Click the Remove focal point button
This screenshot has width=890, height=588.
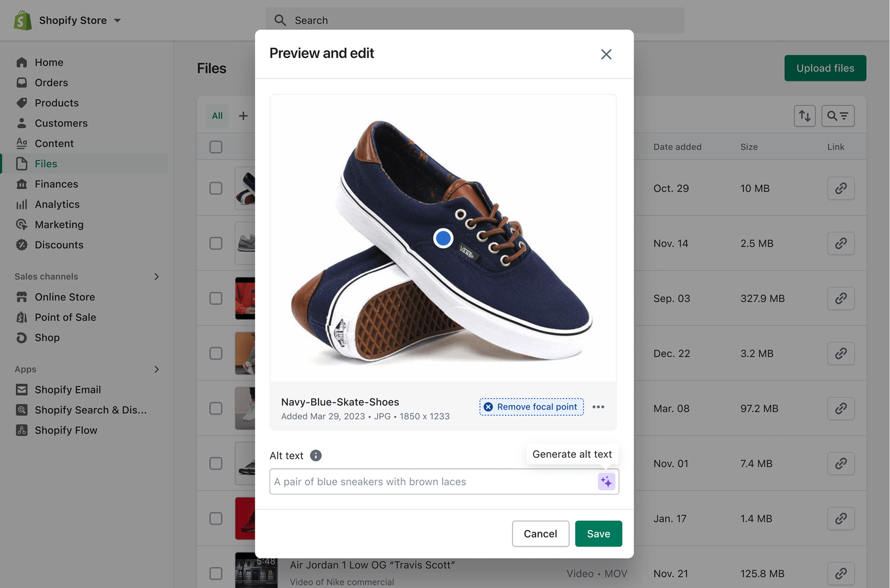532,407
